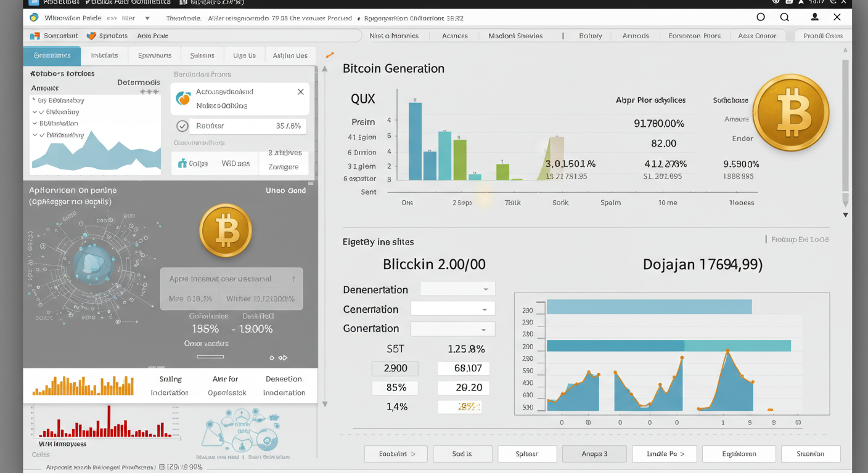Viewport: 868px width, 473px height.
Task: Click the orange pencil icon above Bitcoin Generation
Action: (330, 55)
